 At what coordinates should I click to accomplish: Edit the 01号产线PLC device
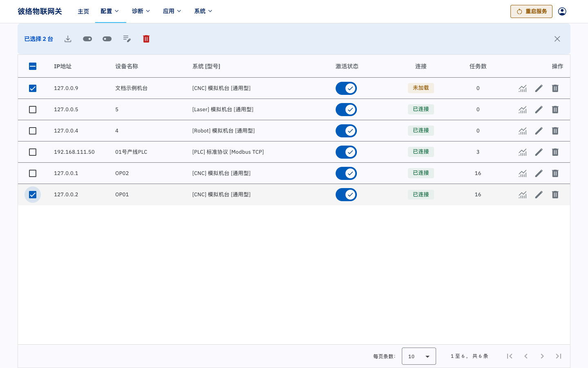tap(539, 152)
